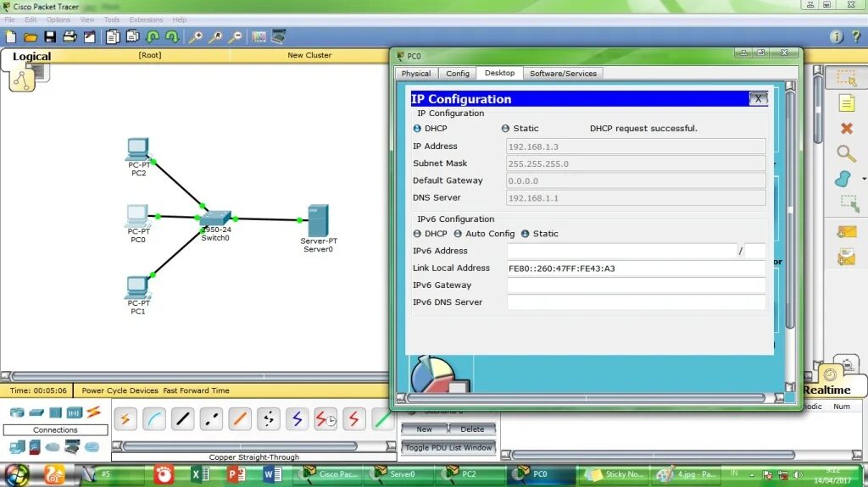Reset zoom with the R magnifier
This screenshot has width=868, height=487.
[x=215, y=37]
